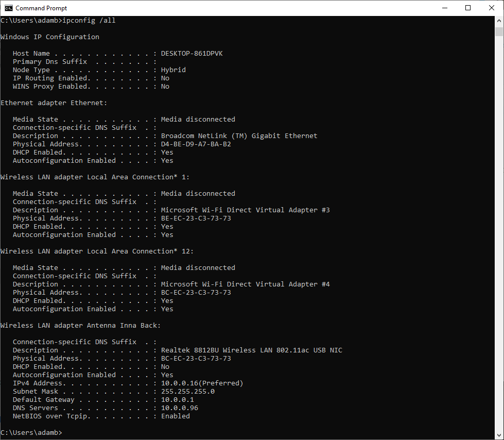Click DNS server 10.0.0.96

(x=179, y=408)
